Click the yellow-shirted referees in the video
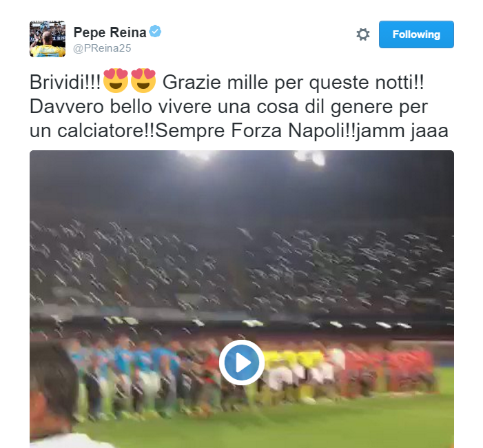 click(293, 360)
